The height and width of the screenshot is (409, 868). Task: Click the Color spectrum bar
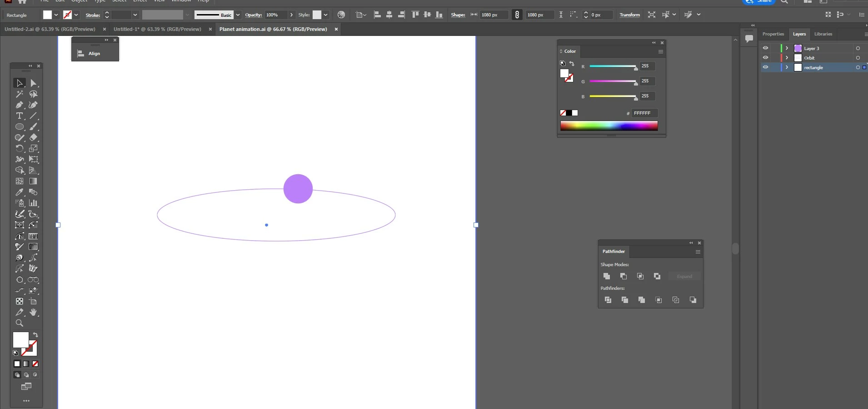pyautogui.click(x=609, y=126)
